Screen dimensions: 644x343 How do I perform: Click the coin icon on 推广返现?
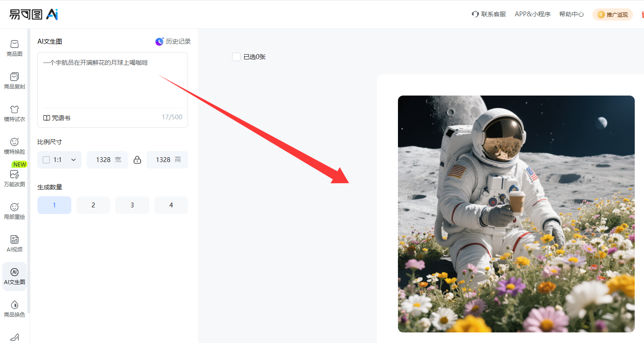coord(601,15)
